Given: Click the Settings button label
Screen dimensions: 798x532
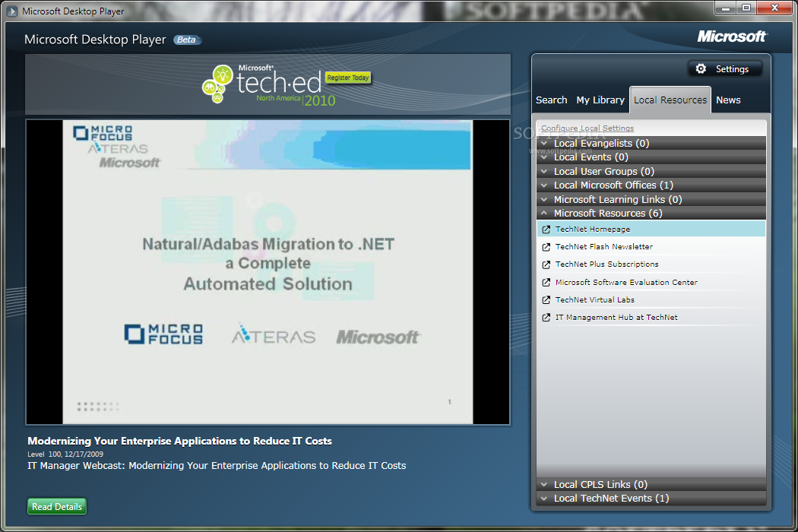Looking at the screenshot, I should coord(732,68).
